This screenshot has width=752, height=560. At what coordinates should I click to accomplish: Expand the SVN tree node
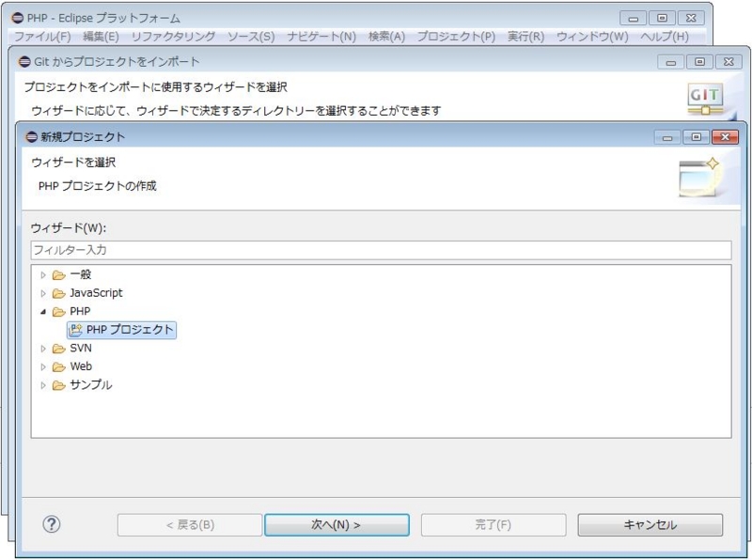[43, 349]
